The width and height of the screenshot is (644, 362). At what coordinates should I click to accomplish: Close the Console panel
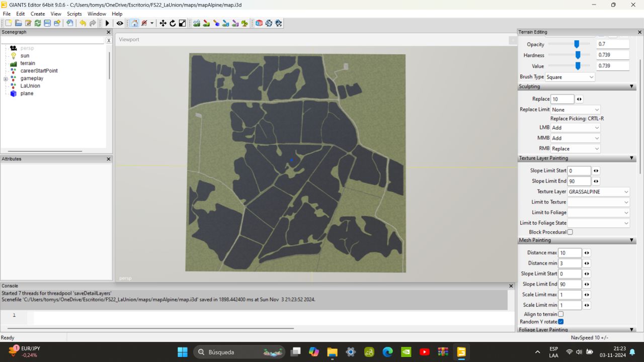pyautogui.click(x=511, y=286)
